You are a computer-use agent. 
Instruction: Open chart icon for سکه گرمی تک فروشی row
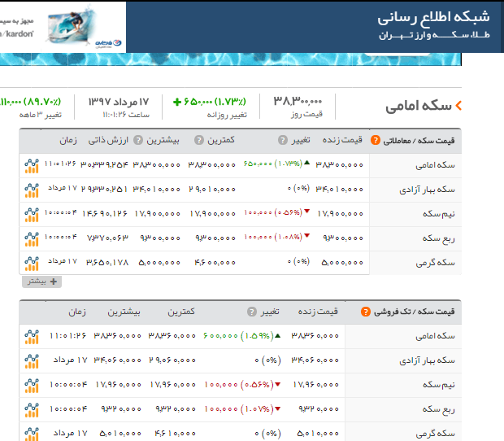coord(32,434)
